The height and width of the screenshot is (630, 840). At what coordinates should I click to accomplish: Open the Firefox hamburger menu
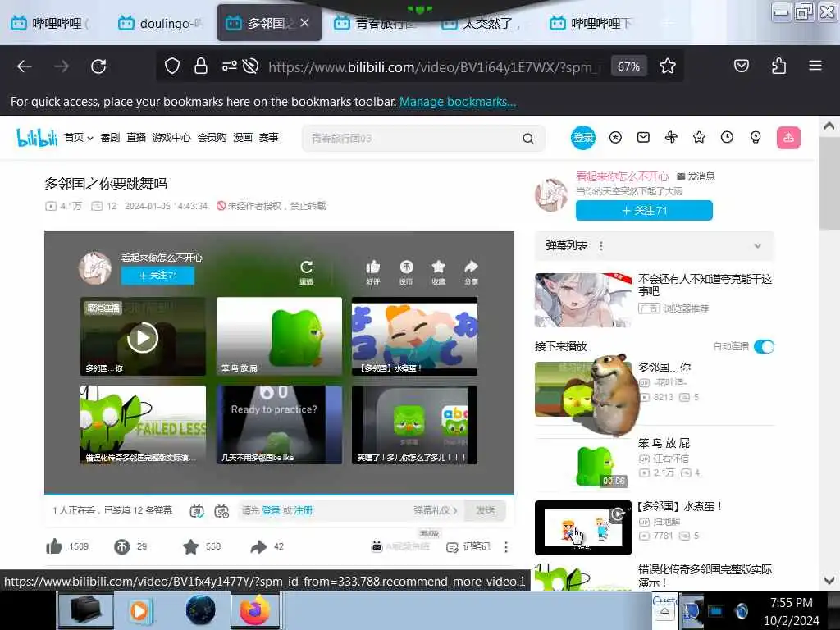815,66
